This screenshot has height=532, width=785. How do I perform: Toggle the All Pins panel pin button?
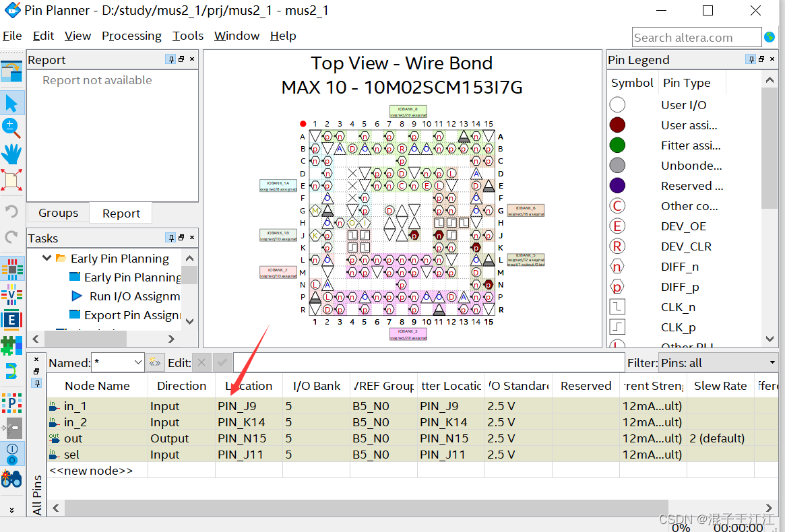coord(36,383)
